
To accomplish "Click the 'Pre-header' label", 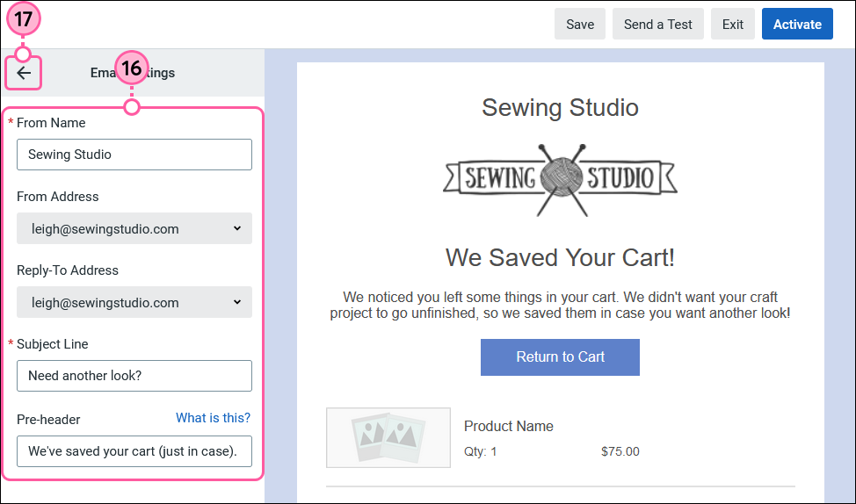I will coord(48,420).
